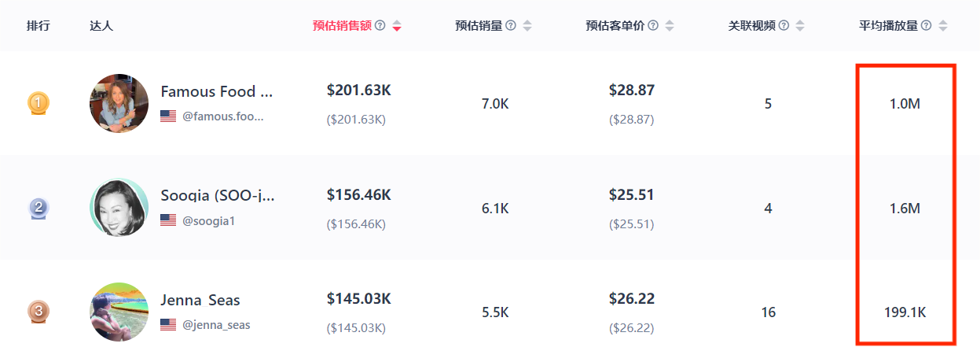Click Famous Food creator avatar
This screenshot has height=362, width=980.
tap(119, 103)
